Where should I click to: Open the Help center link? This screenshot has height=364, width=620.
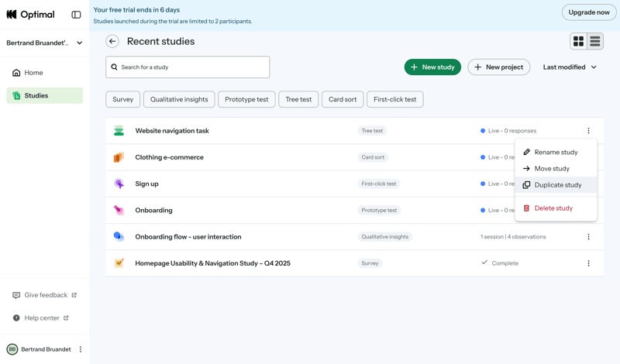41,318
